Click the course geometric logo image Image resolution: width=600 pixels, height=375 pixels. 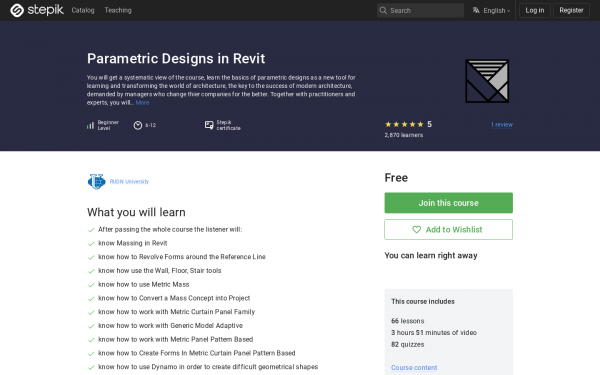(487, 81)
